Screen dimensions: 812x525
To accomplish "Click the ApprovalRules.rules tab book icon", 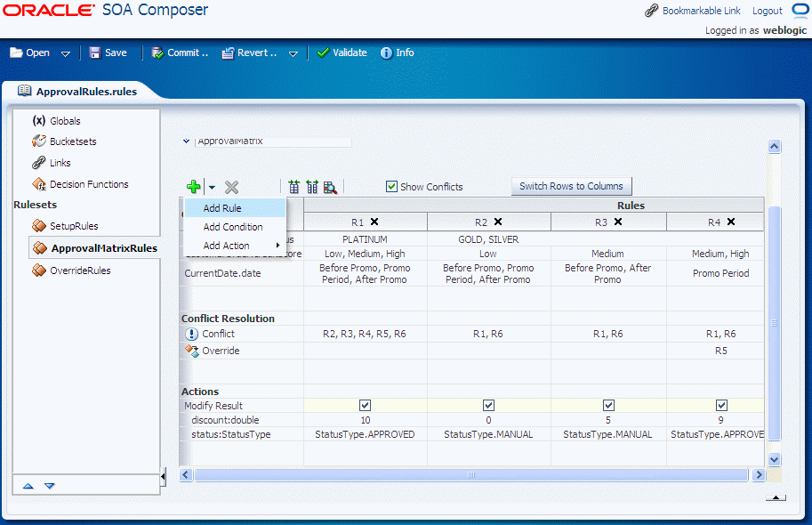I will pyautogui.click(x=24, y=91).
